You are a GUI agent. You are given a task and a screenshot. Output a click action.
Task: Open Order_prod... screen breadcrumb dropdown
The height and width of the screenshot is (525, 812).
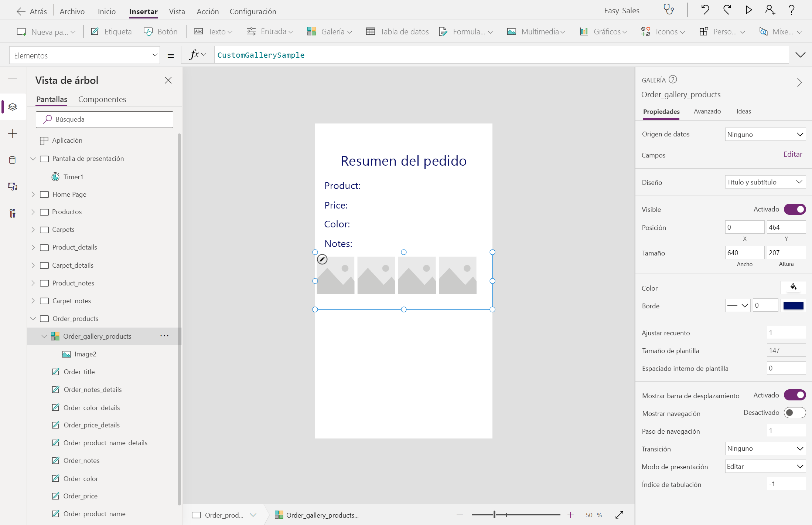[253, 515]
